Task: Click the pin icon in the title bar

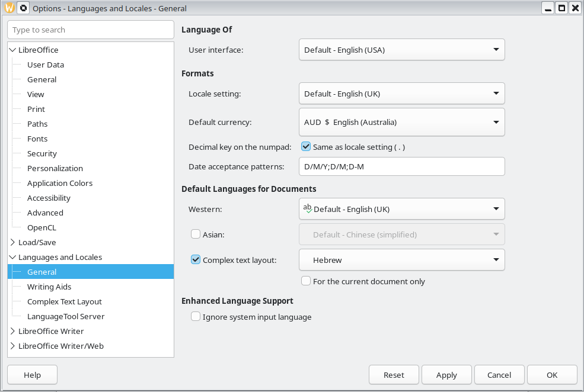Action: point(23,8)
